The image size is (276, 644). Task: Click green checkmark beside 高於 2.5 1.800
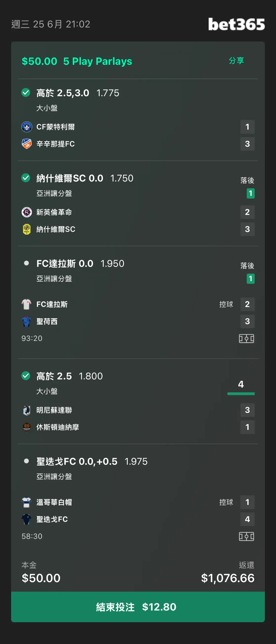[26, 375]
